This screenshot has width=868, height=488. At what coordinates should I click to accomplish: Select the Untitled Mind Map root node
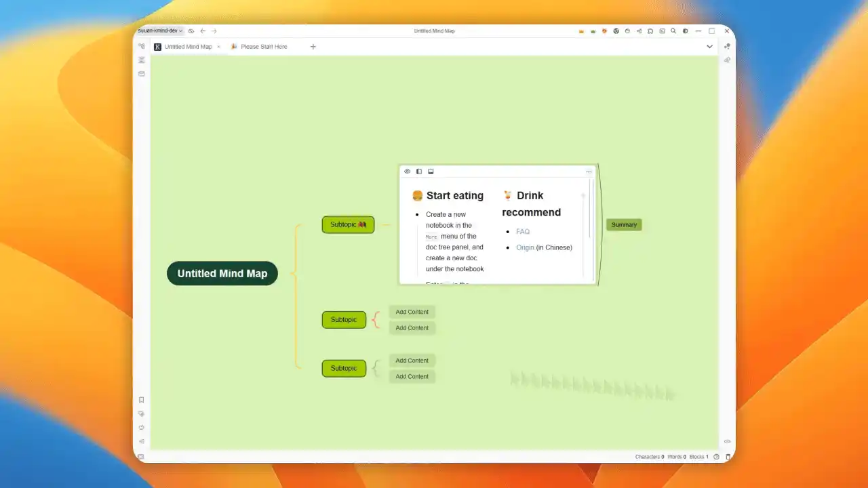tap(222, 273)
